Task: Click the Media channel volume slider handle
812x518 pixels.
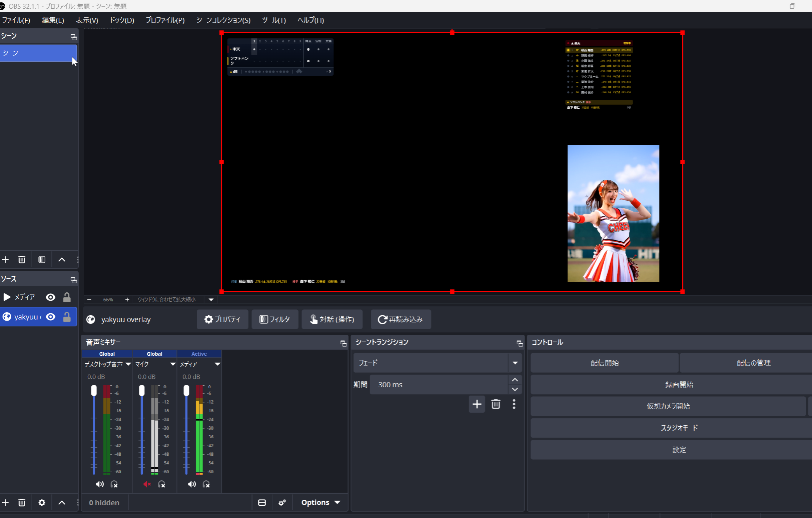Action: (x=186, y=390)
